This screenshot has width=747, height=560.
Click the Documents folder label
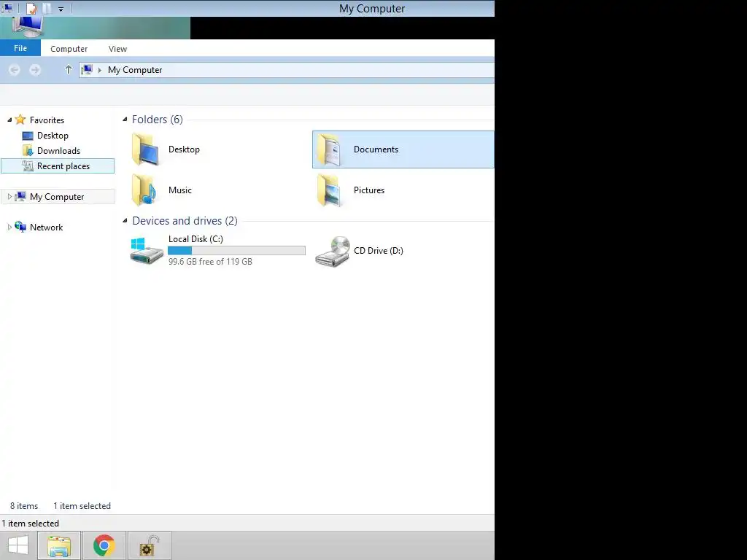pos(376,149)
